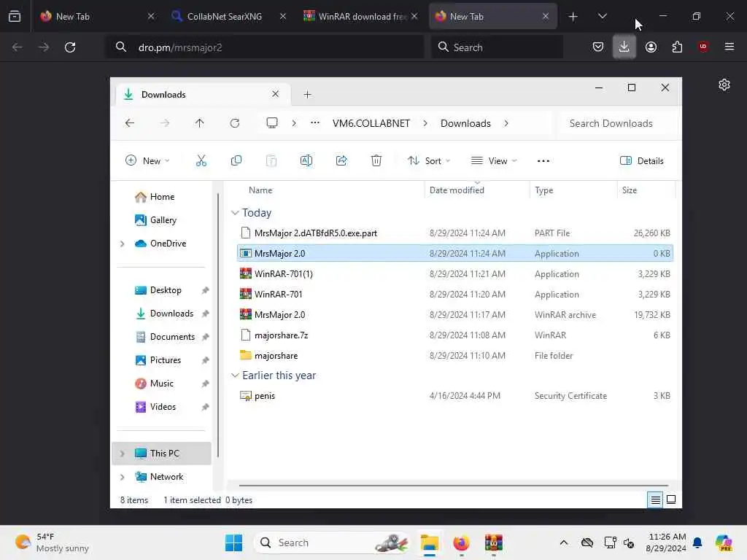Open the Firefox account icon
Image resolution: width=747 pixels, height=560 pixels.
(x=651, y=47)
